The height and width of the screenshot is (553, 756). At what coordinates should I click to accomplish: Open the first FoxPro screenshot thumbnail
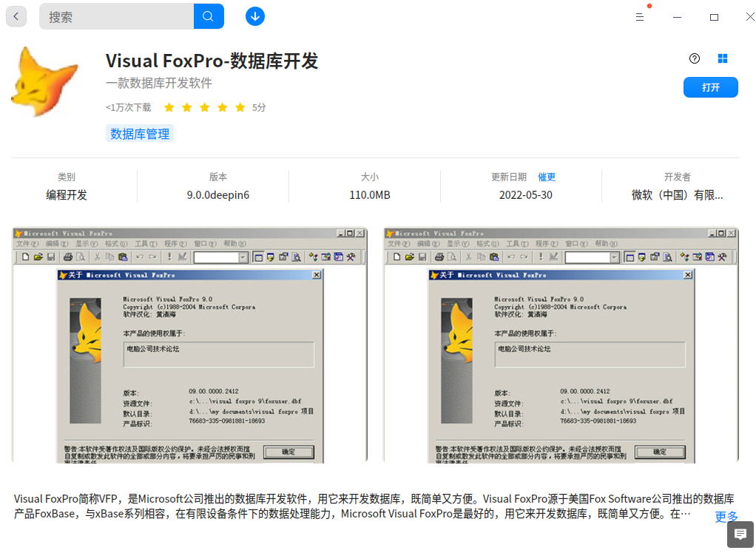click(189, 345)
